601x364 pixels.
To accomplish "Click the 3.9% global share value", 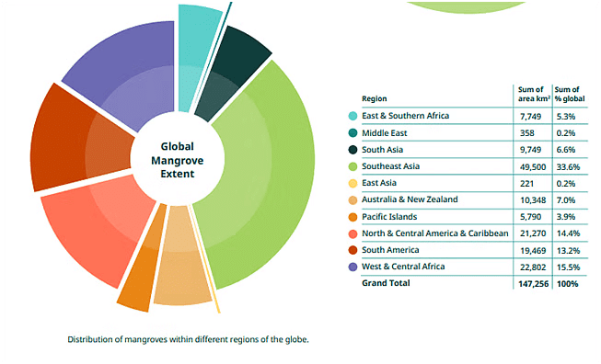I will [566, 217].
